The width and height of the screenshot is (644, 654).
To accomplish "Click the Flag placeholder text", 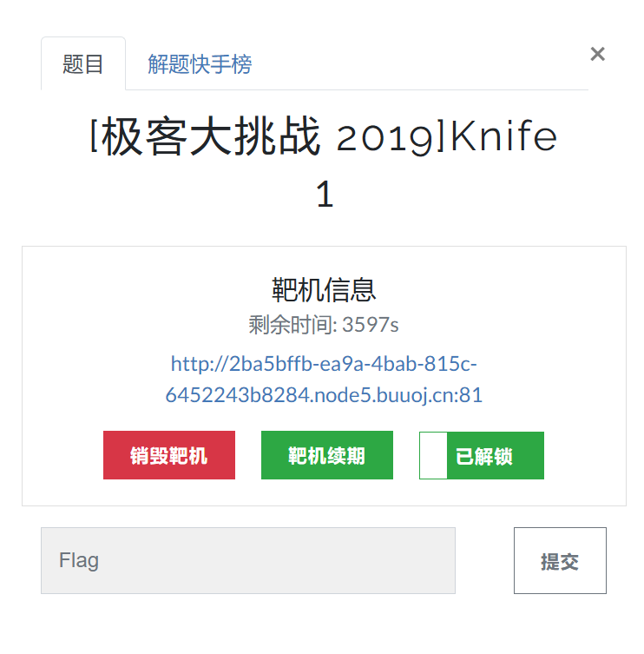I will tap(79, 560).
